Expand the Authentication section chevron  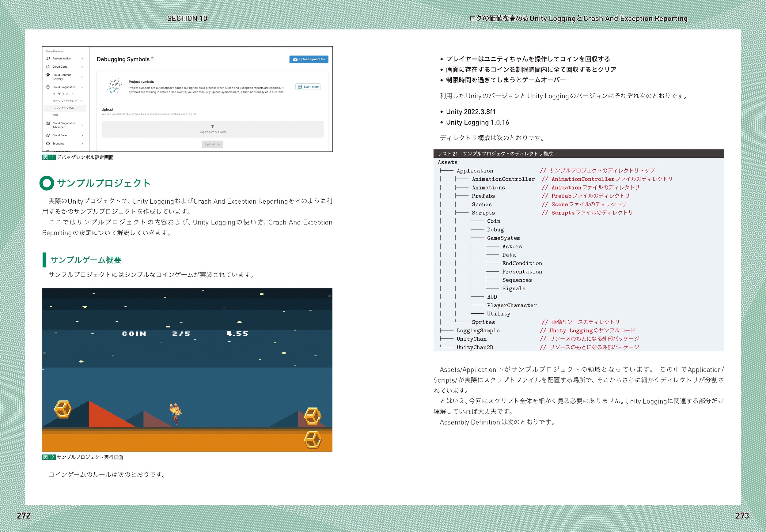click(x=82, y=59)
